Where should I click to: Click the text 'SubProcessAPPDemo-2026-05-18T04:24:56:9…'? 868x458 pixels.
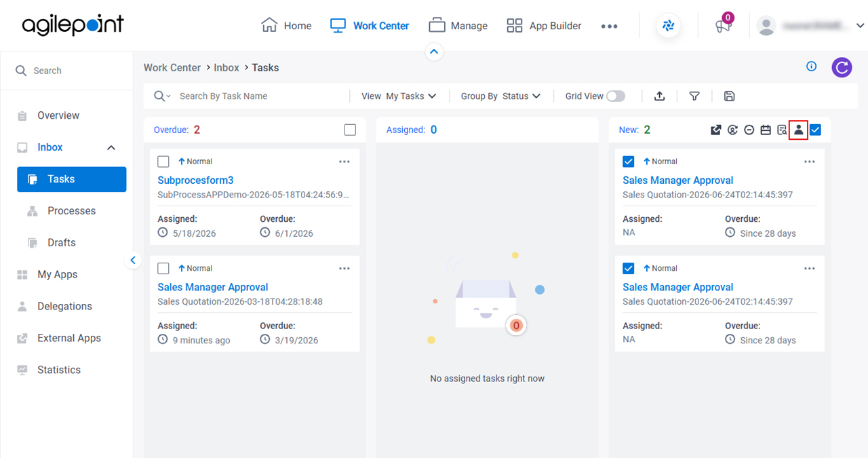coord(254,195)
